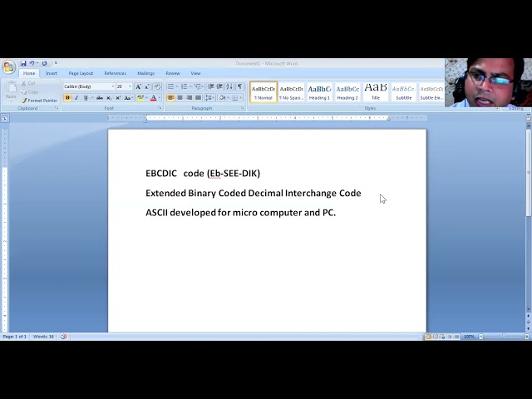Align text right
This screenshot has width=532, height=399.
(x=189, y=98)
